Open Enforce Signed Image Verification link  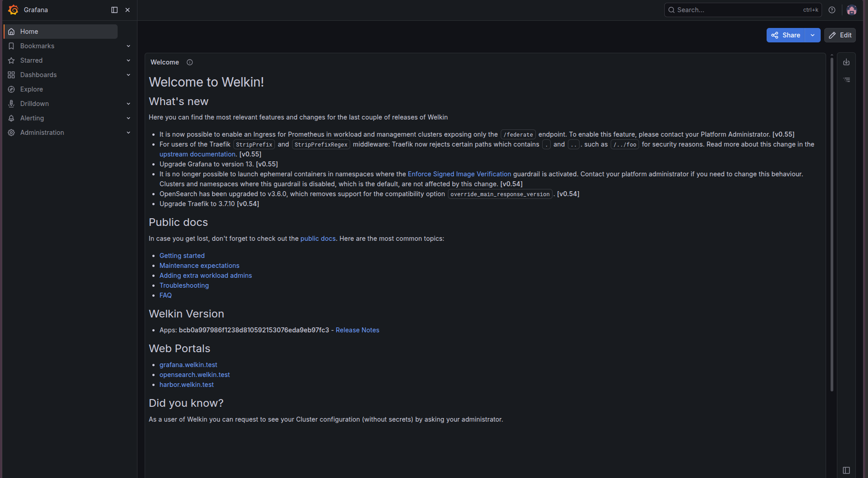pyautogui.click(x=459, y=174)
